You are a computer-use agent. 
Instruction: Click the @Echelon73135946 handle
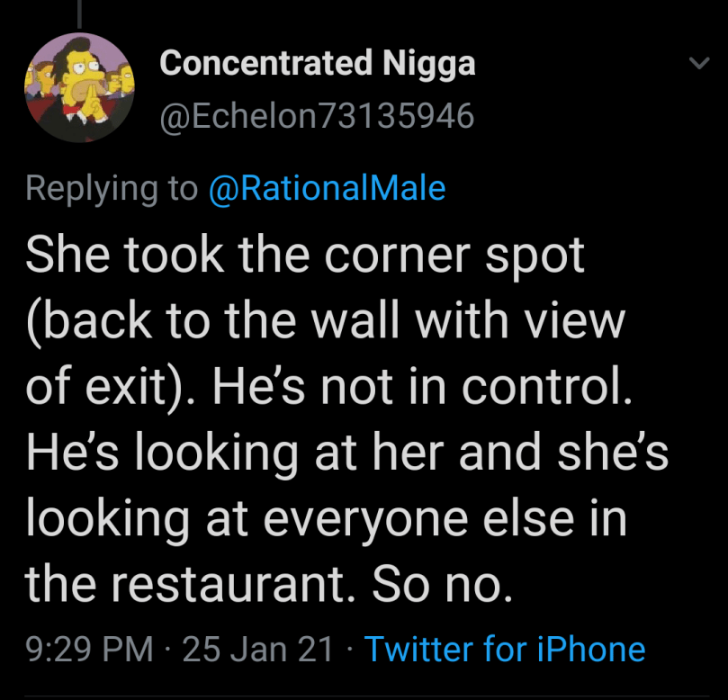point(317,116)
